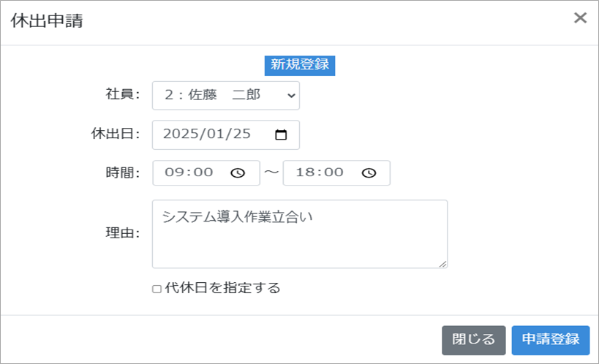599x364 pixels.
Task: Click the 理由: field label
Action: tap(123, 233)
